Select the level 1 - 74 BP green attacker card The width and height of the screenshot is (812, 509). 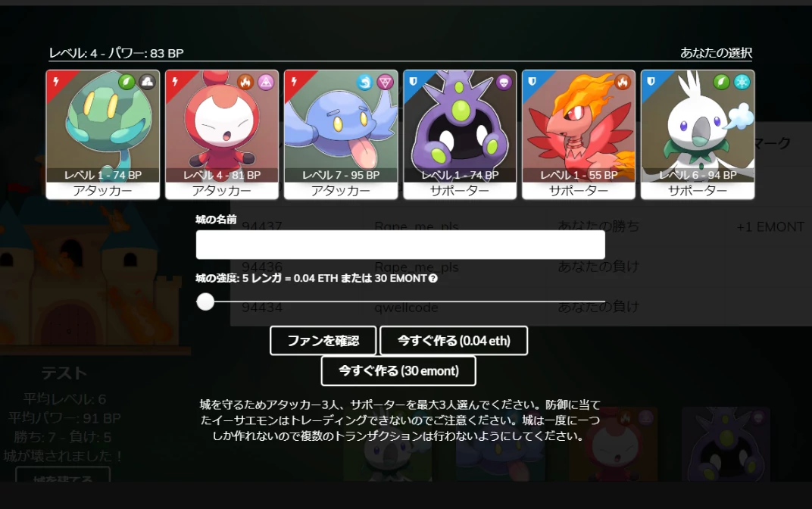coord(102,135)
